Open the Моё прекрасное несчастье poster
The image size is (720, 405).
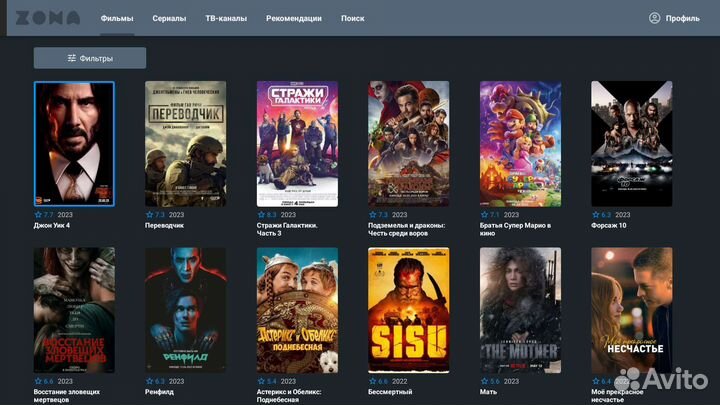point(632,310)
